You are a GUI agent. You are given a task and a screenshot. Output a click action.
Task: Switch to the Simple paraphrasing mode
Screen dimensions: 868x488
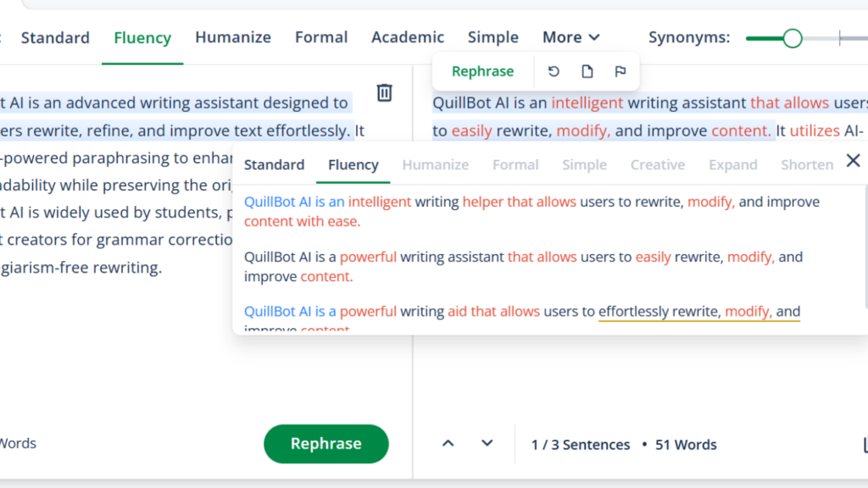tap(492, 37)
